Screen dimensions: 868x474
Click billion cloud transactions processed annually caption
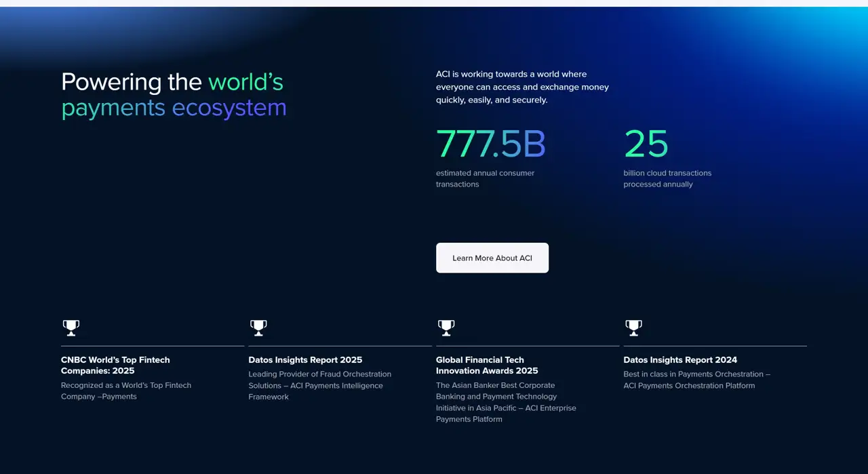tap(667, 178)
